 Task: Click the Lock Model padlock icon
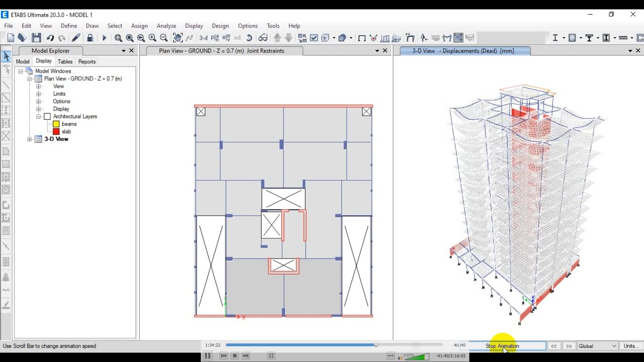(x=90, y=38)
